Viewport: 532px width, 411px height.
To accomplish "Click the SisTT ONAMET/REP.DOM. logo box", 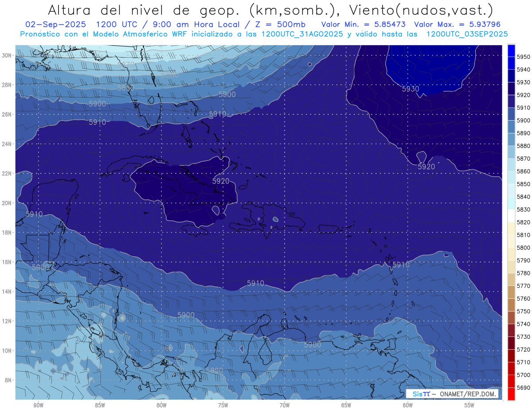I will 453,394.
